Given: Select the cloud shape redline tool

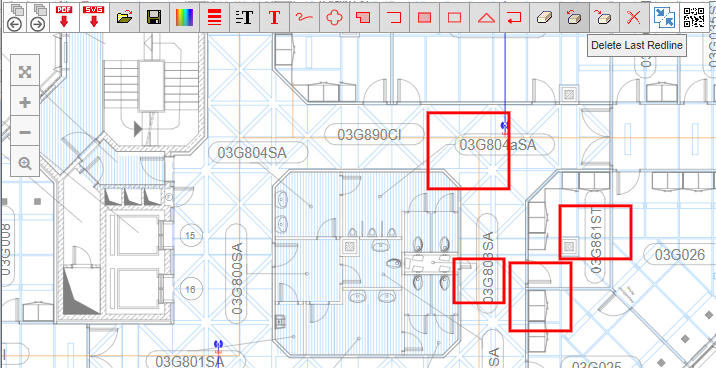Looking at the screenshot, I should 335,17.
